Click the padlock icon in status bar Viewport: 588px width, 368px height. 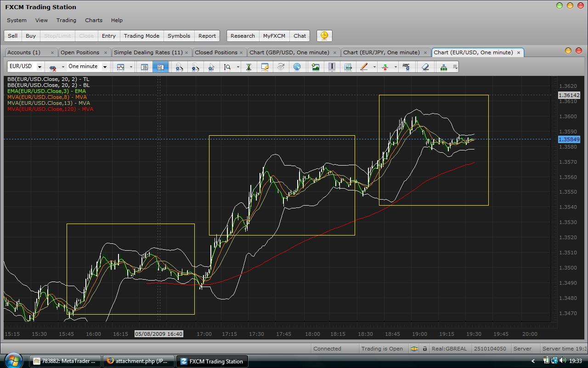tap(425, 349)
